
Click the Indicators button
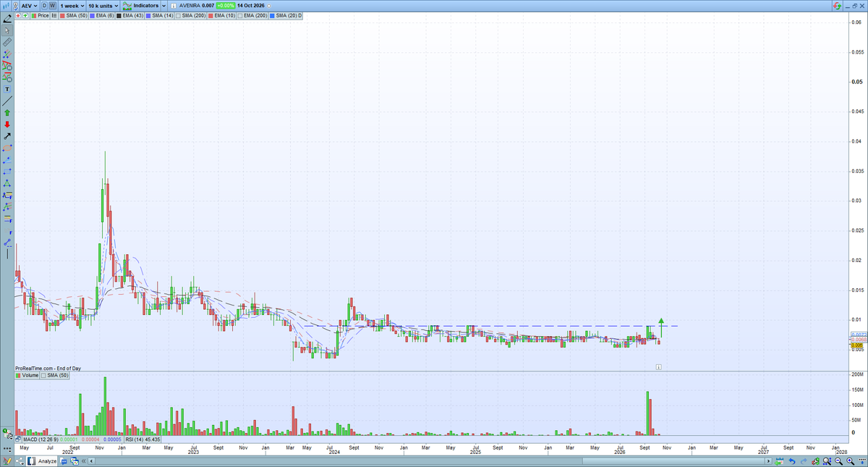(146, 6)
